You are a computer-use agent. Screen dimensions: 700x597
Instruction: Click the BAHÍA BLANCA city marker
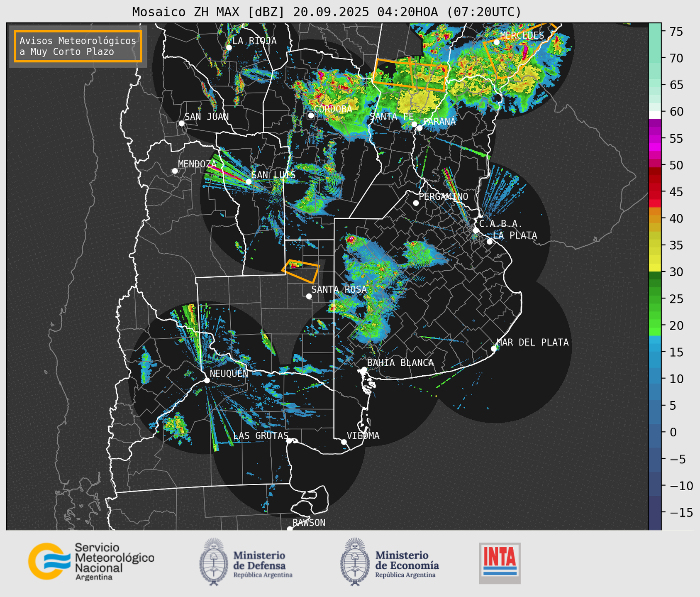click(364, 369)
